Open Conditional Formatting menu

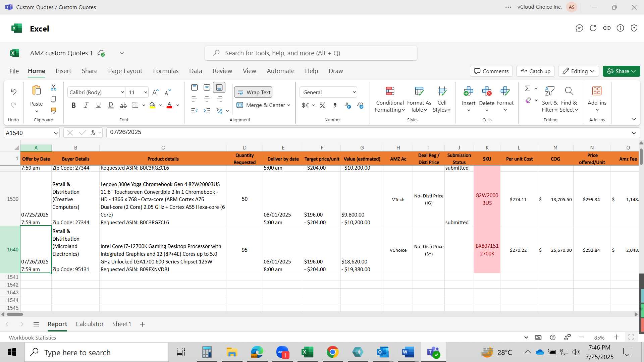pyautogui.click(x=390, y=100)
